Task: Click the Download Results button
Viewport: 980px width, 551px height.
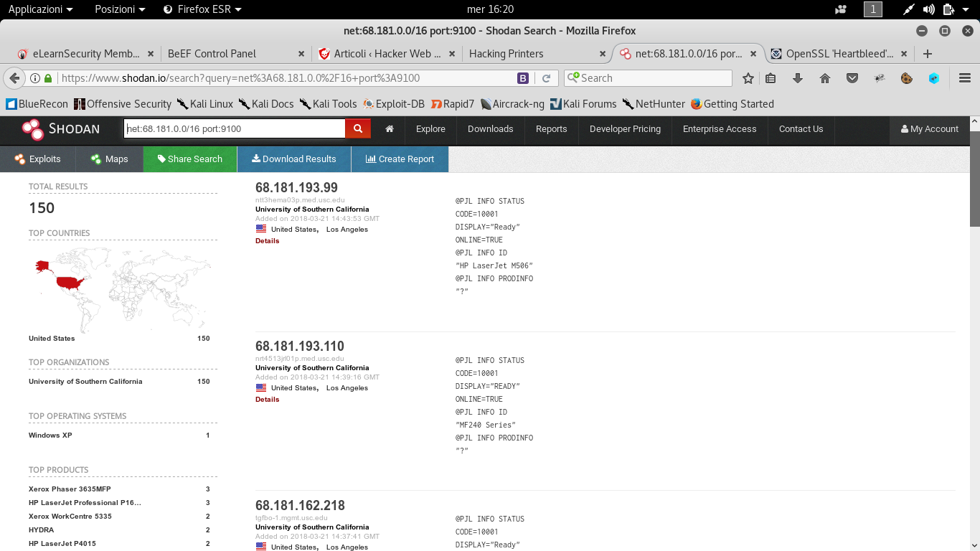Action: point(294,159)
